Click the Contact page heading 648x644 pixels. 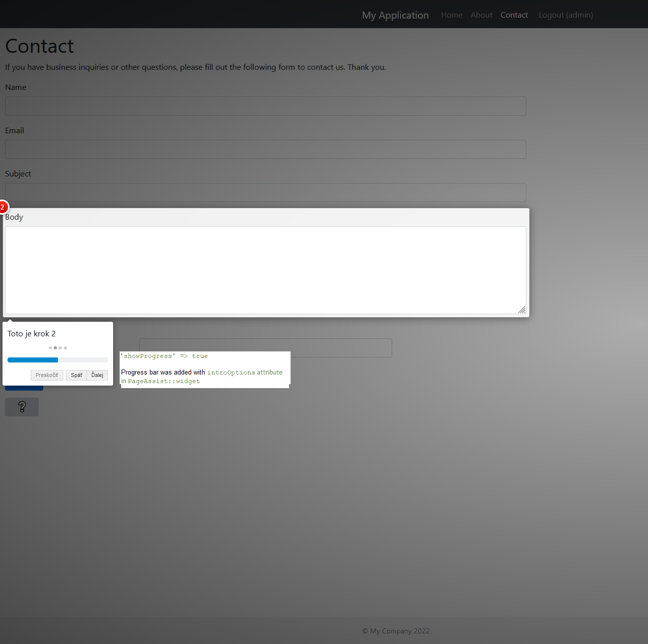pyautogui.click(x=39, y=46)
